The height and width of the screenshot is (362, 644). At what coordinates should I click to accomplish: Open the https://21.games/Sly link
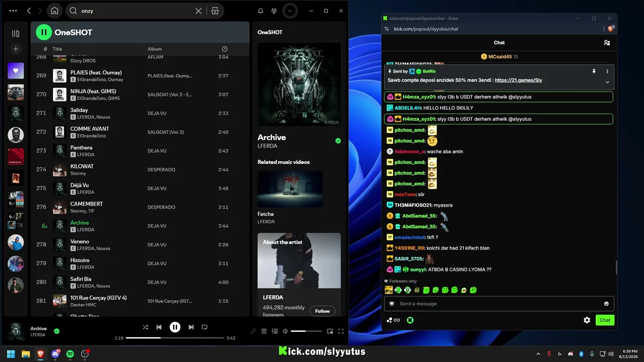tap(518, 80)
